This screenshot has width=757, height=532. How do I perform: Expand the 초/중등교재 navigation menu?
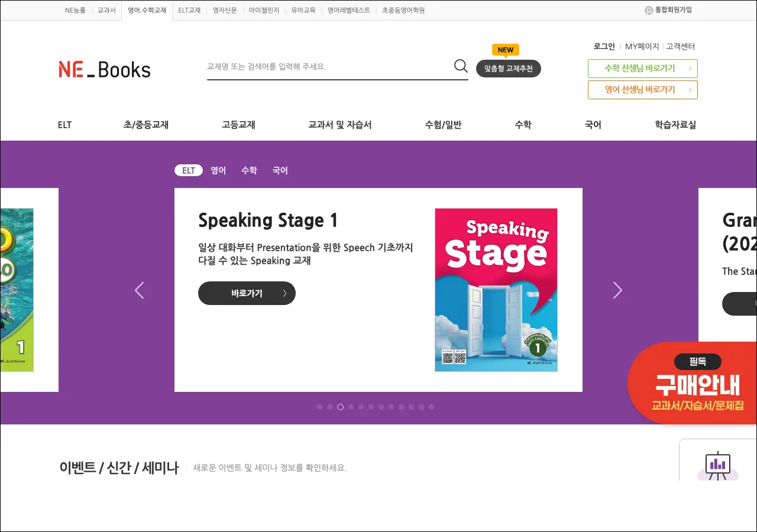146,125
